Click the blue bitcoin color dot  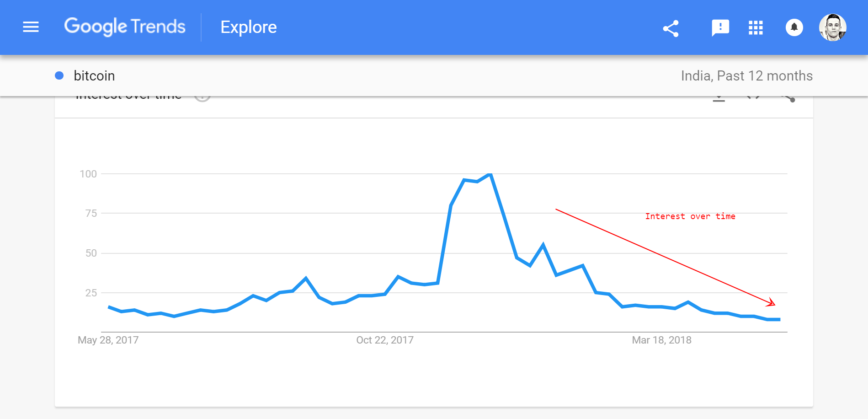point(59,75)
